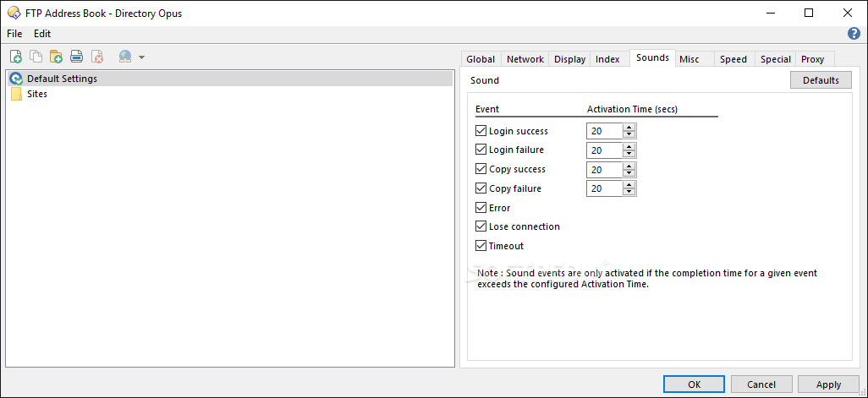Uncheck the Copy success sound event
Viewport: 868px width, 398px height.
point(481,169)
